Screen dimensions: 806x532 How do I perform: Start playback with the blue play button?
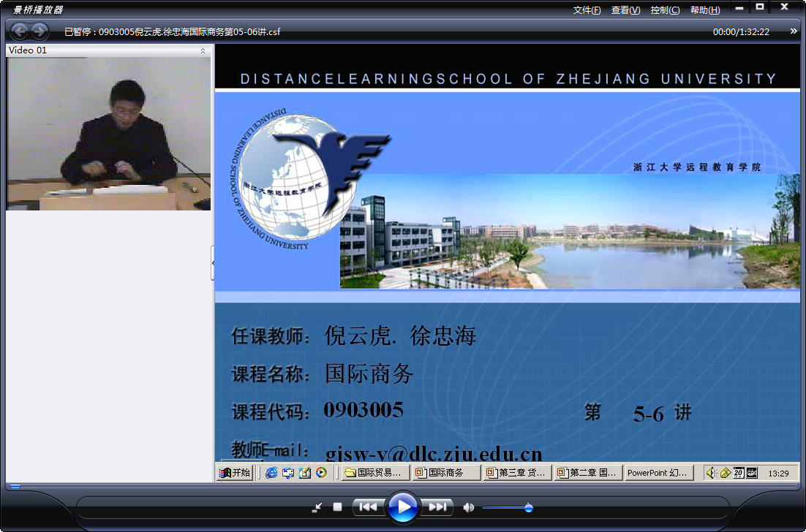[x=402, y=507]
